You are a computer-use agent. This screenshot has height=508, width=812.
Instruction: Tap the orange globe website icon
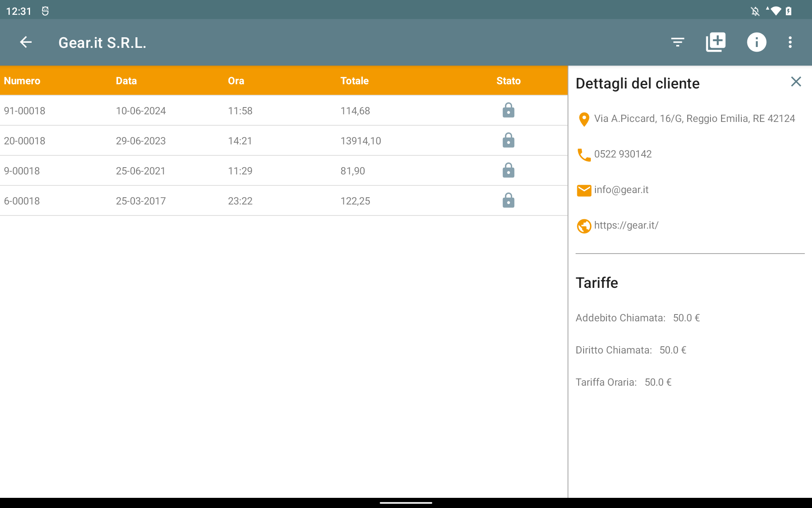(584, 226)
